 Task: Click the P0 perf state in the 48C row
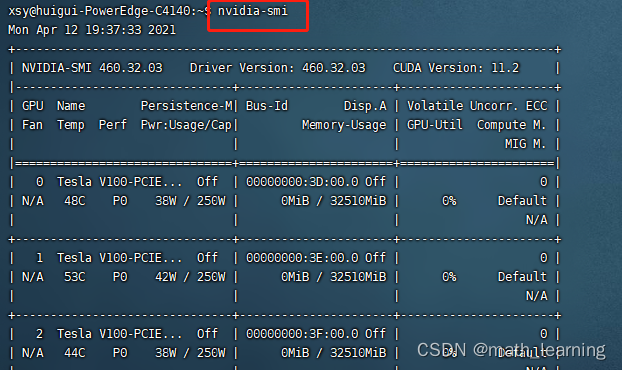120,201
